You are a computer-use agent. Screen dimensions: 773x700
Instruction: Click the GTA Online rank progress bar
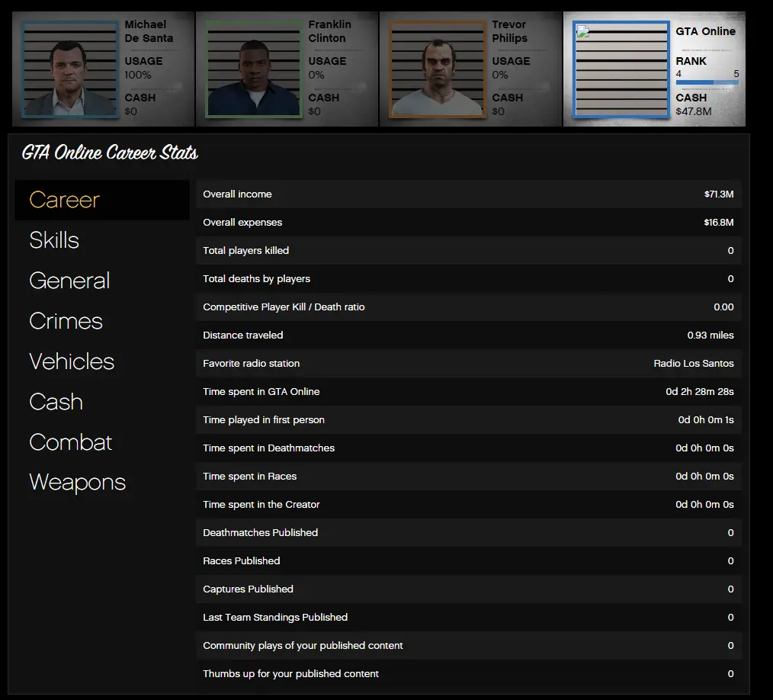click(x=707, y=82)
